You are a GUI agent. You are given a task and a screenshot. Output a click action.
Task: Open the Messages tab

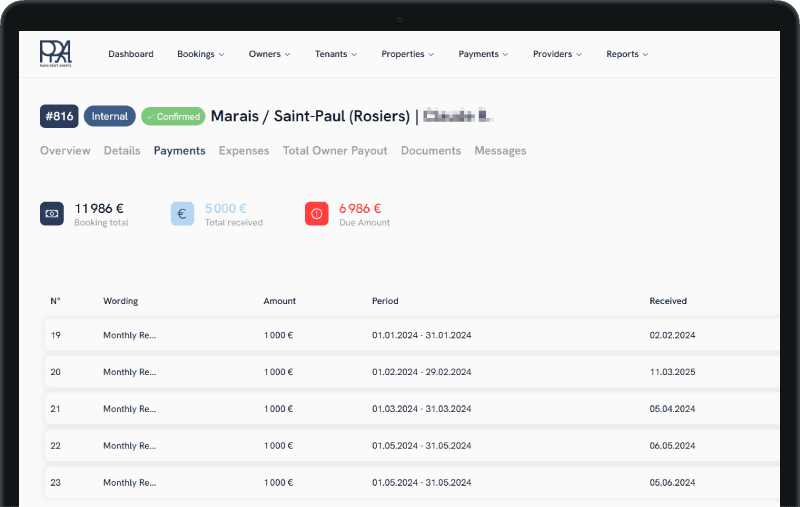(x=501, y=151)
